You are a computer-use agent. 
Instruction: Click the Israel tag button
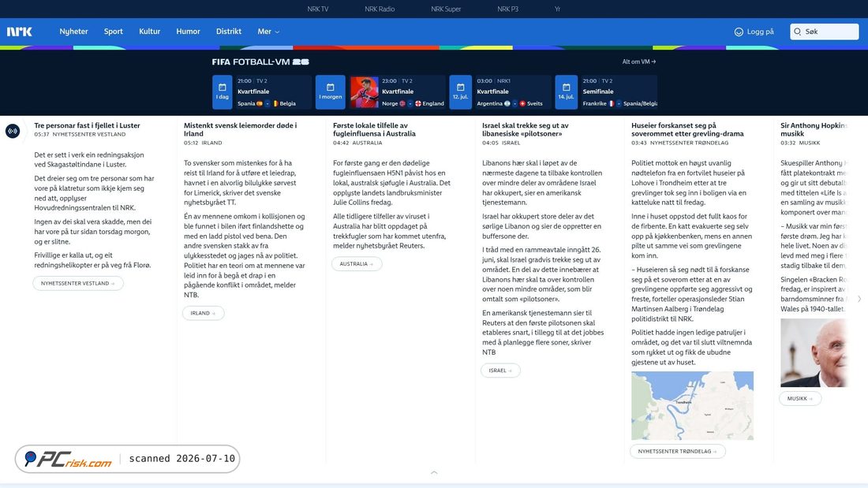tap(500, 371)
